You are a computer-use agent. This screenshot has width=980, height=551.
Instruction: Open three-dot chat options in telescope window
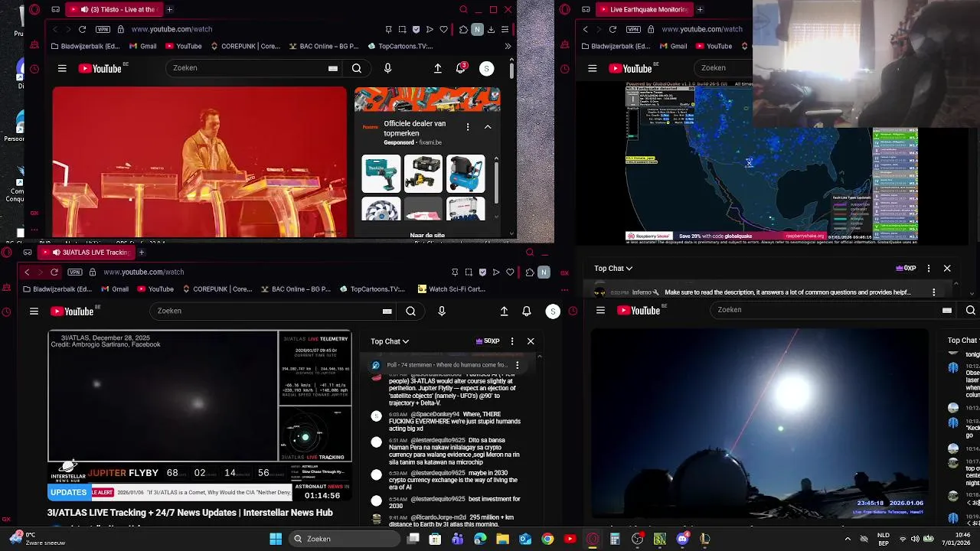click(929, 269)
